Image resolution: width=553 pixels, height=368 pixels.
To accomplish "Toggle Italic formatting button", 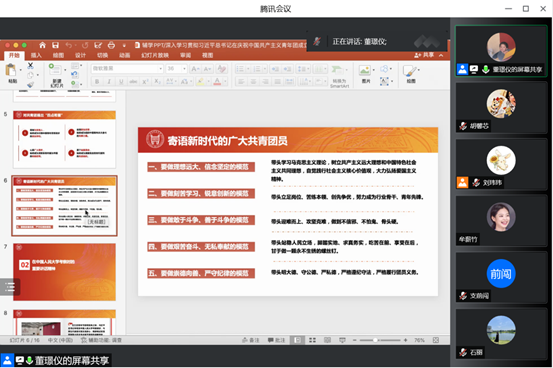I will point(109,82).
